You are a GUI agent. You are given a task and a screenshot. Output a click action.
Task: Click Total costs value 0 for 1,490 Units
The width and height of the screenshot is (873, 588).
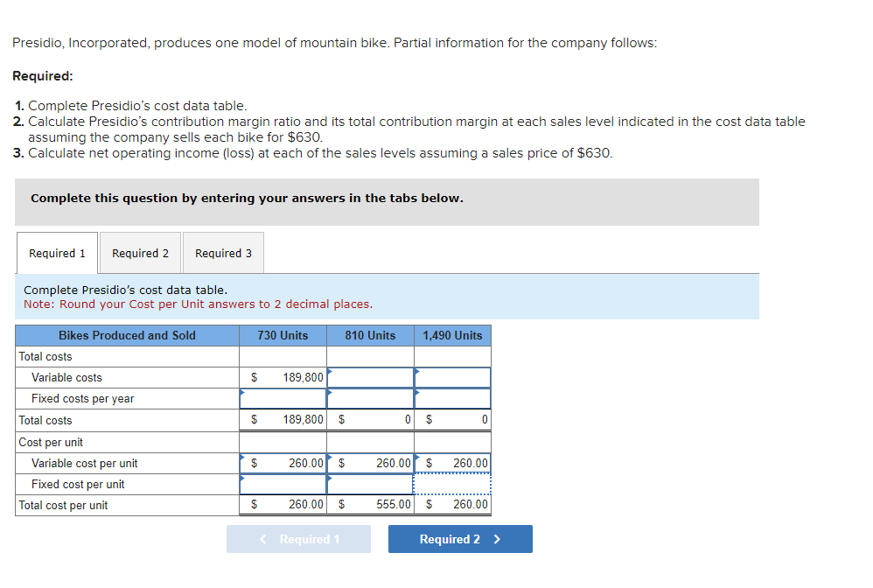pos(452,420)
